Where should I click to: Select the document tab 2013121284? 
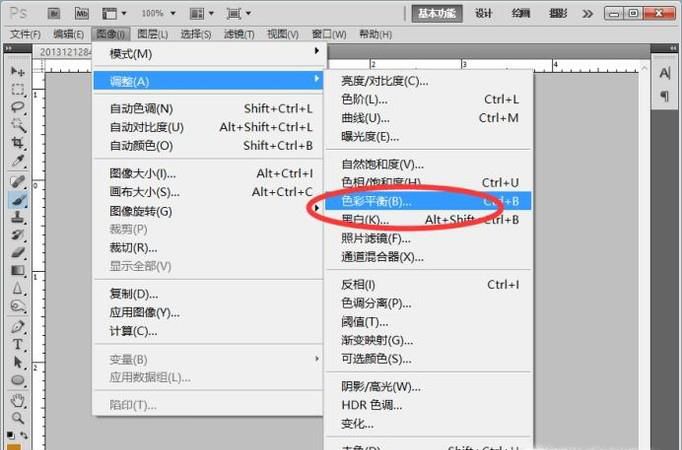(x=64, y=52)
